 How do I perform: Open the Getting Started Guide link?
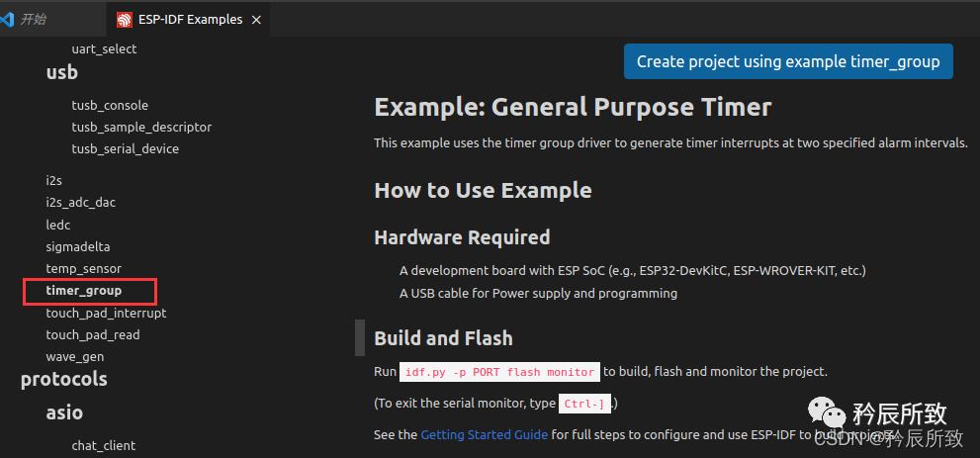(x=484, y=434)
